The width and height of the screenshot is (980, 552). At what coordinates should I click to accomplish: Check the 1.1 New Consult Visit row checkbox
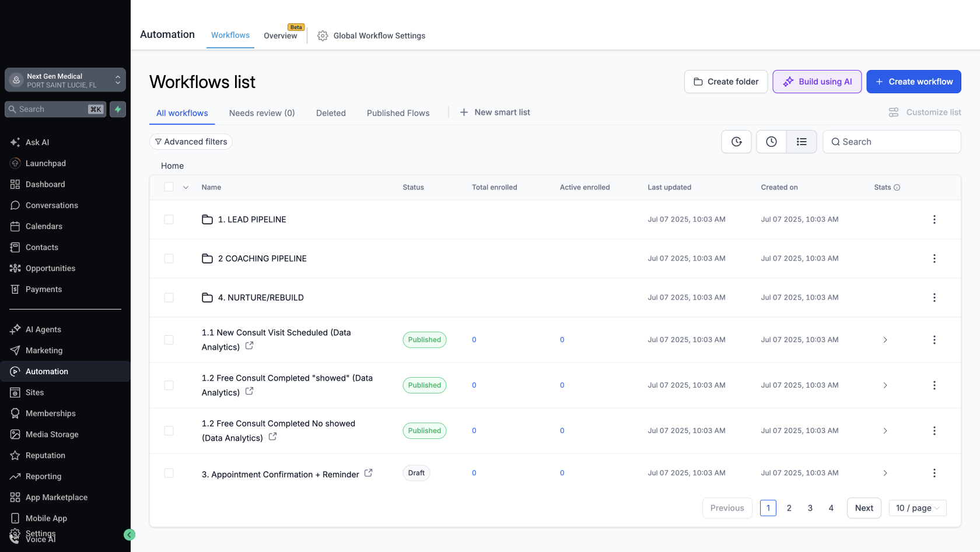169,340
